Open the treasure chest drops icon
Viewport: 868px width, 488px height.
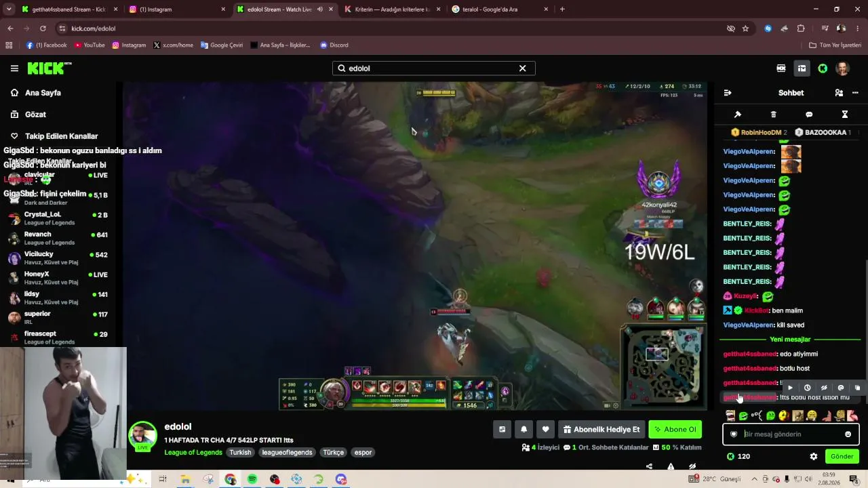(802, 68)
